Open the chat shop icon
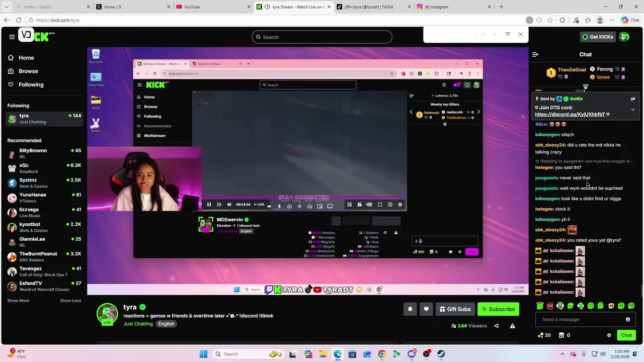Viewport: 644px width, 362px height. tap(561, 335)
